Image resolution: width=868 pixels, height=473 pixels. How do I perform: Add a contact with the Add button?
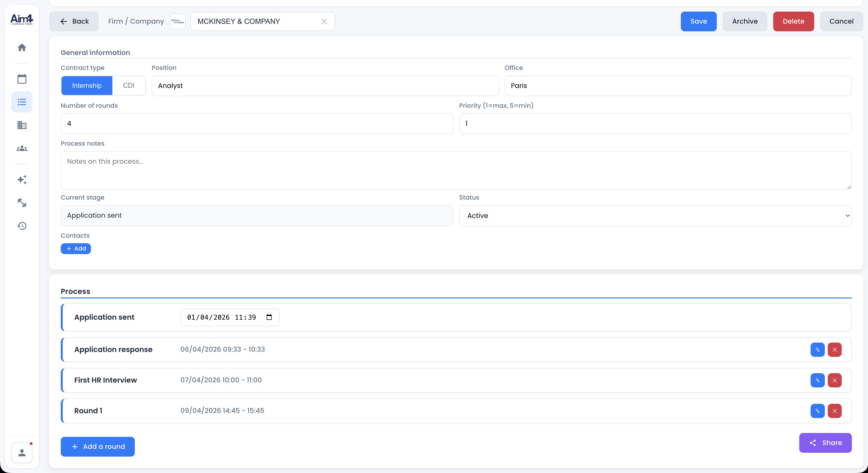pyautogui.click(x=76, y=249)
